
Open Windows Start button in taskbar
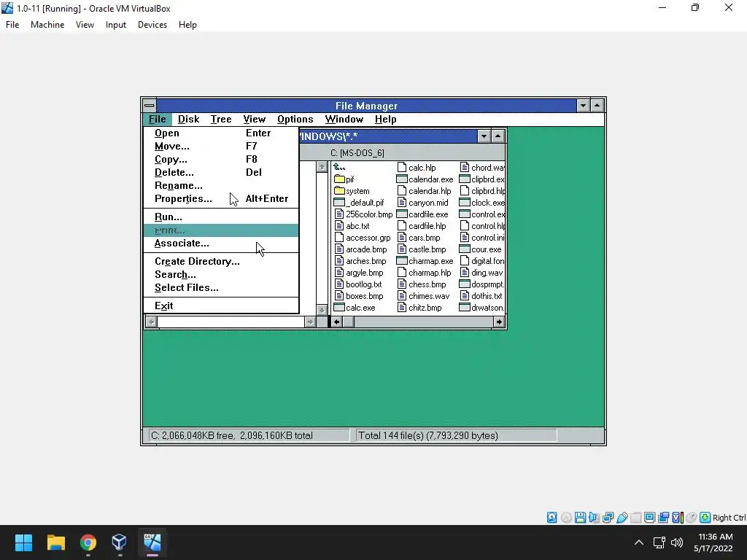[23, 542]
